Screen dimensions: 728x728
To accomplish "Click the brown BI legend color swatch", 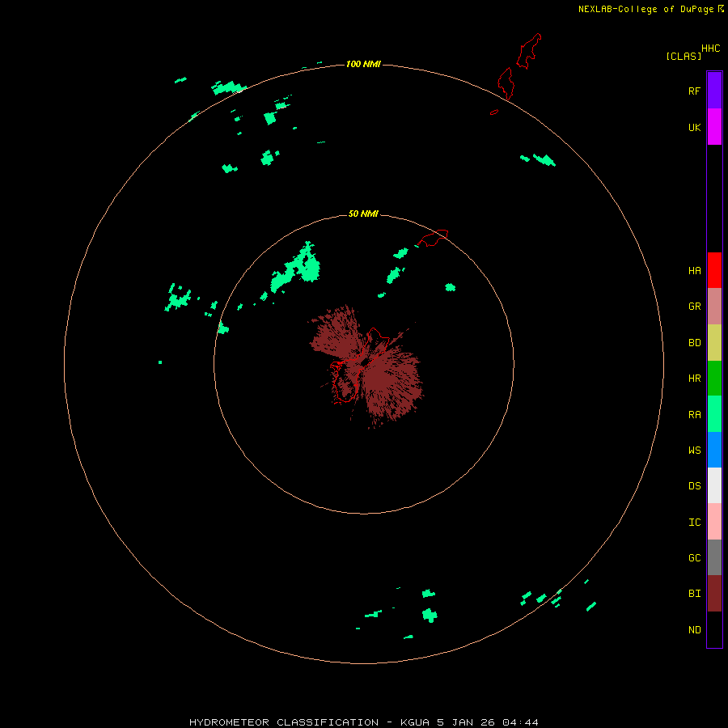I will click(x=714, y=594).
